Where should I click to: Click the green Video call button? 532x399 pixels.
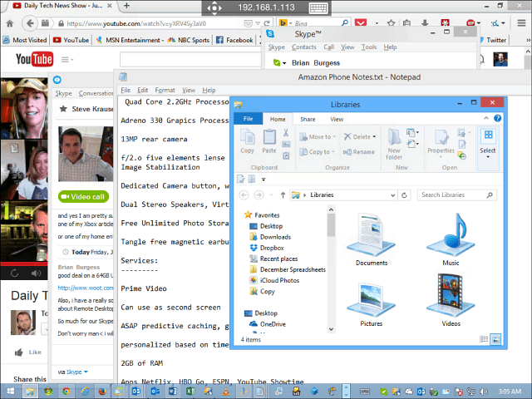coord(83,196)
